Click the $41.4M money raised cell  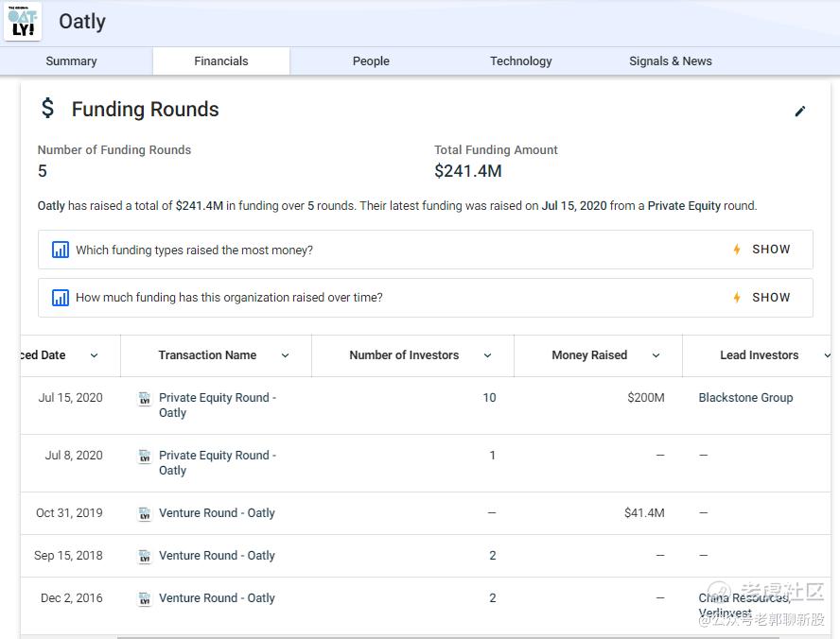pyautogui.click(x=644, y=513)
